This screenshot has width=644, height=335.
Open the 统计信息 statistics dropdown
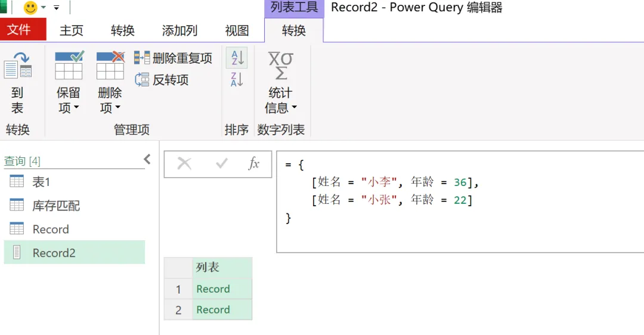point(281,83)
